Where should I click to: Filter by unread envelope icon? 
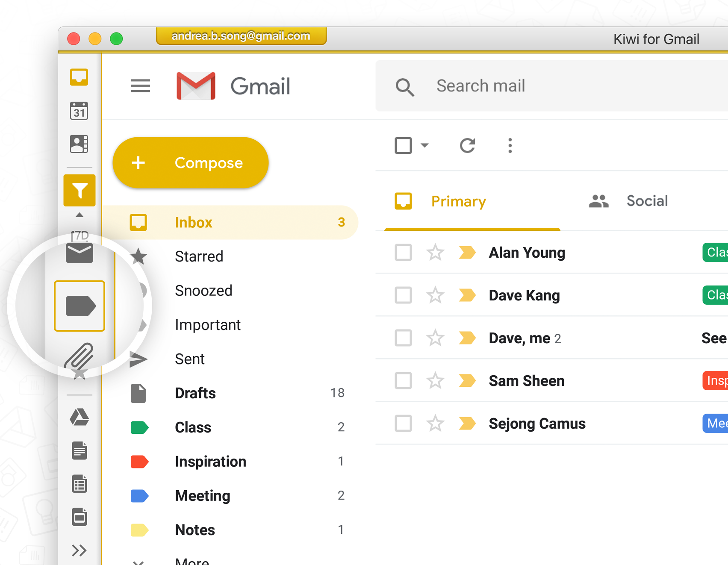click(80, 253)
